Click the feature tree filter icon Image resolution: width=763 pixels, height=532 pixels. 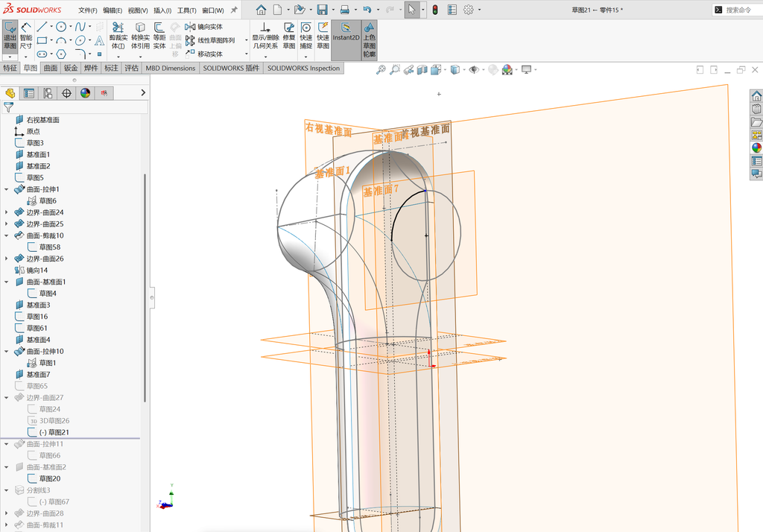(x=8, y=107)
